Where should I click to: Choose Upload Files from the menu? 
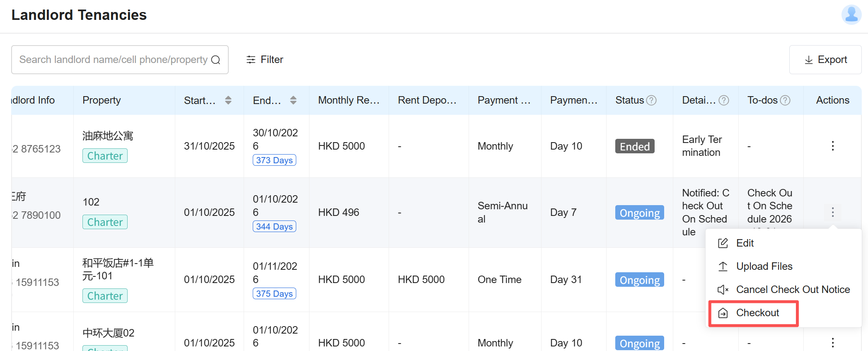764,266
